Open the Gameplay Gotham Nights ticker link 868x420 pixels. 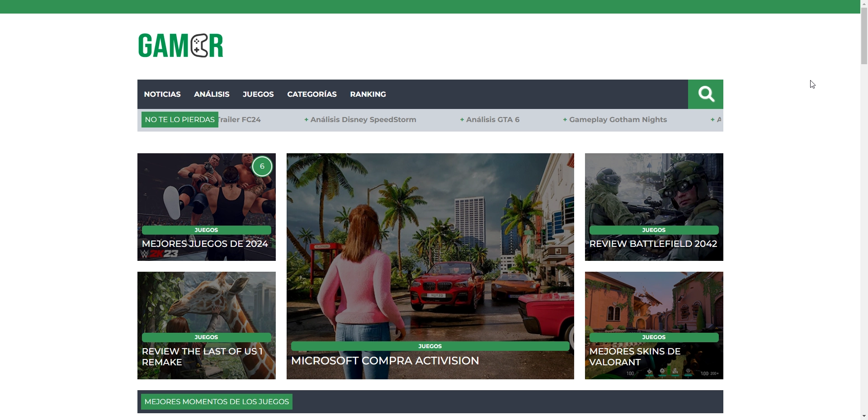pyautogui.click(x=615, y=119)
